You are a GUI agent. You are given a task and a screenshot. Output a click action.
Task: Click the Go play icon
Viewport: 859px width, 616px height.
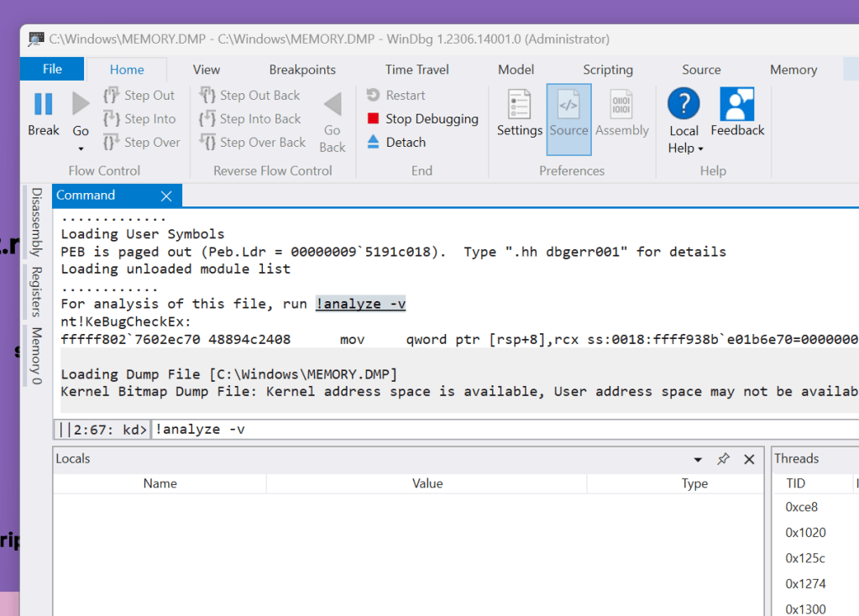pyautogui.click(x=81, y=103)
